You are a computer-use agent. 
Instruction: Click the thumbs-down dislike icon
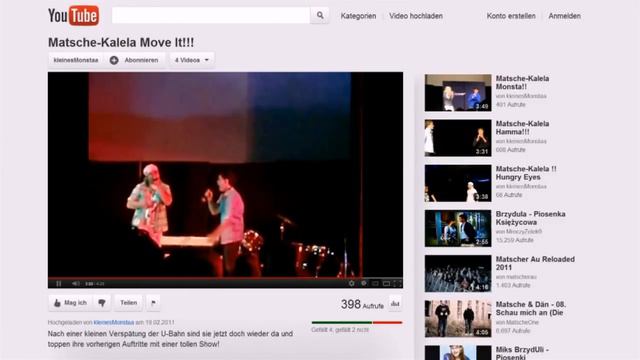[102, 303]
